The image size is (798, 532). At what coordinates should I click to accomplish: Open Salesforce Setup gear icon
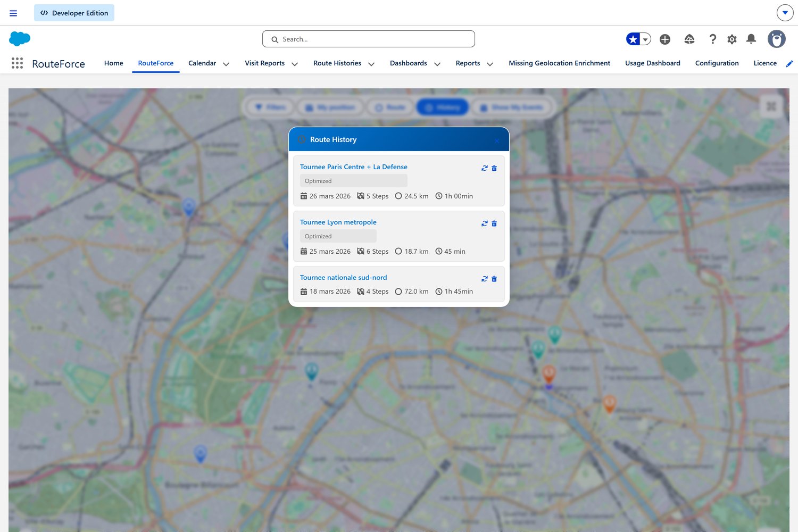[x=732, y=39]
